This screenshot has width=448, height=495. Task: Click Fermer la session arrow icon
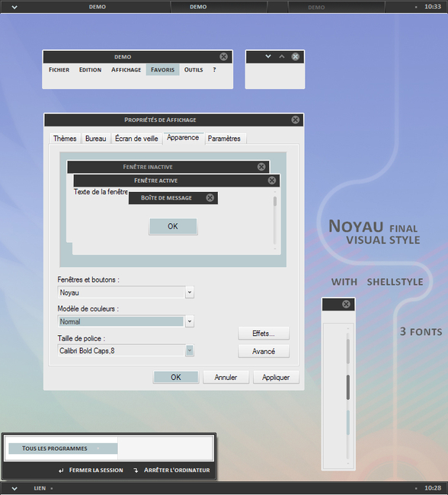(x=61, y=471)
